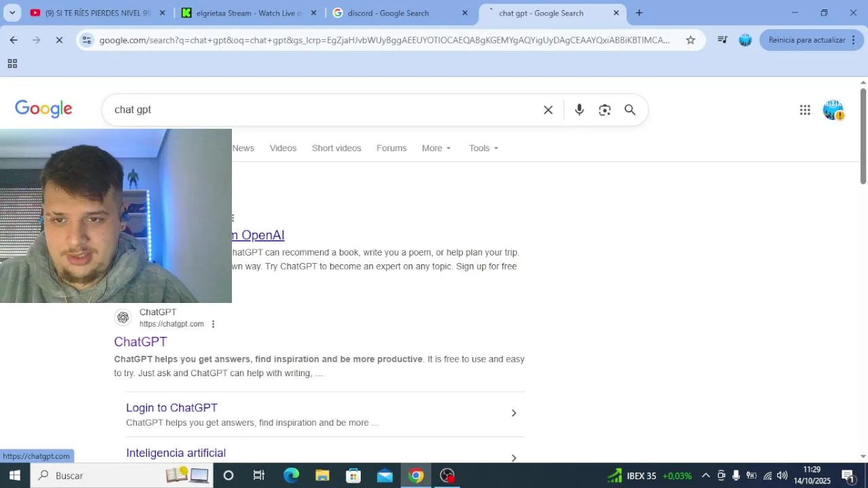This screenshot has width=868, height=488.
Task: Open the Mail app from taskbar
Action: tap(384, 475)
